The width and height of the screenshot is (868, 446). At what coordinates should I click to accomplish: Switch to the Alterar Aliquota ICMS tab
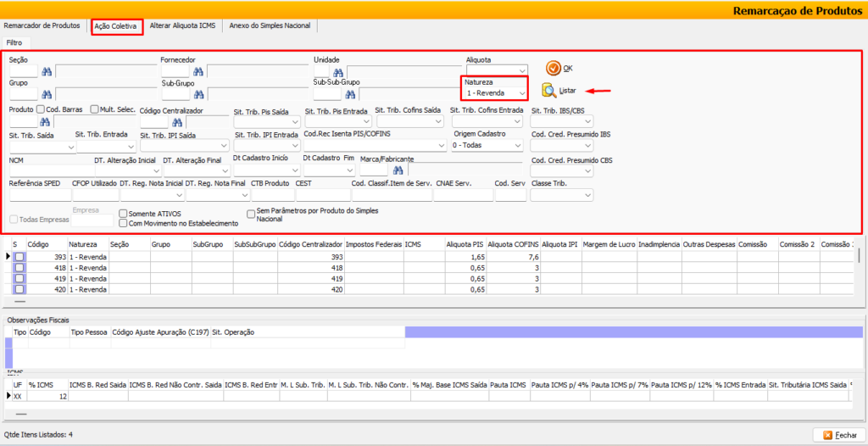(181, 26)
